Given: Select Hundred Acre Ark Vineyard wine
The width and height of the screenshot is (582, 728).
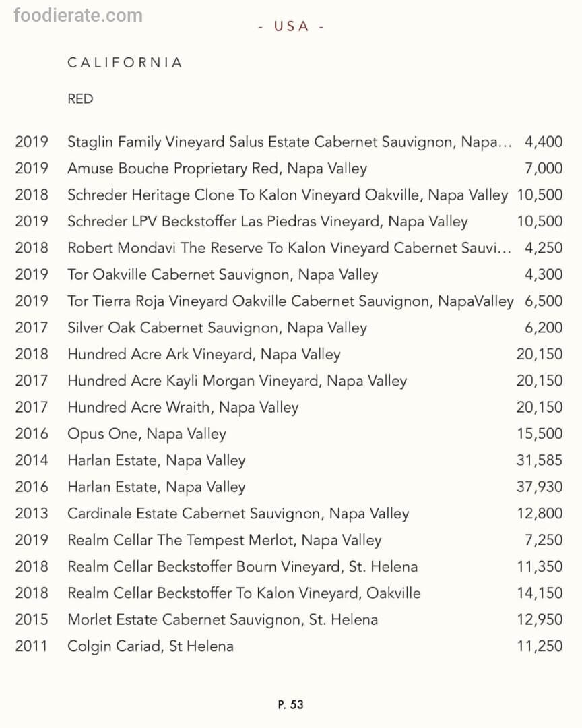Looking at the screenshot, I should tap(203, 354).
